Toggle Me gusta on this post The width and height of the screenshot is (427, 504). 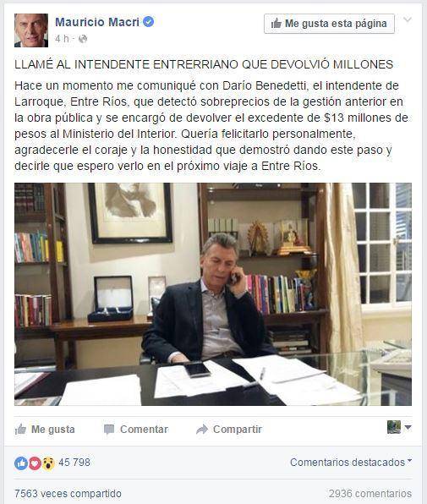pyautogui.click(x=45, y=429)
